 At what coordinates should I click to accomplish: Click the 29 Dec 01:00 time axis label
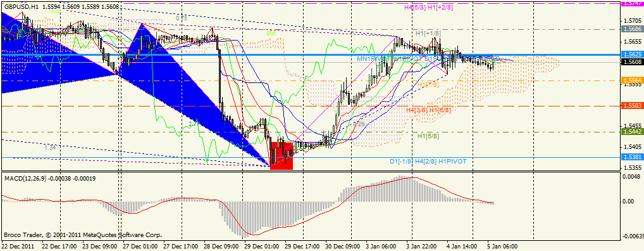coord(259,246)
